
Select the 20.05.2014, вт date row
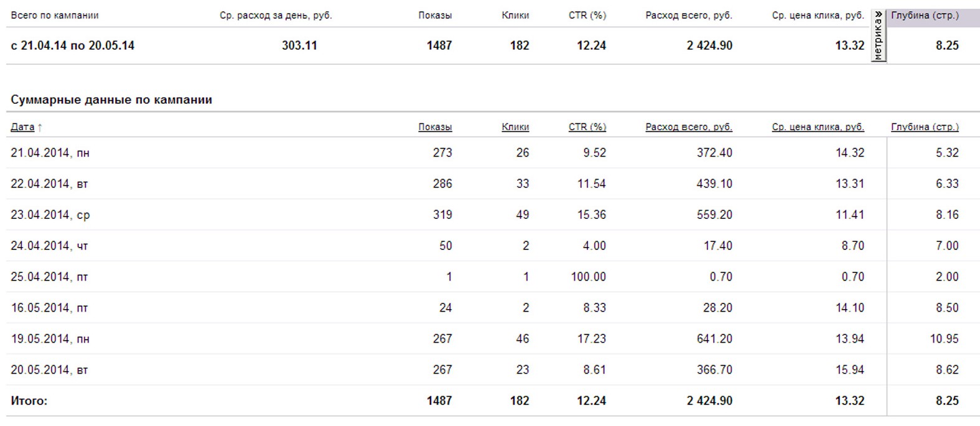click(49, 371)
